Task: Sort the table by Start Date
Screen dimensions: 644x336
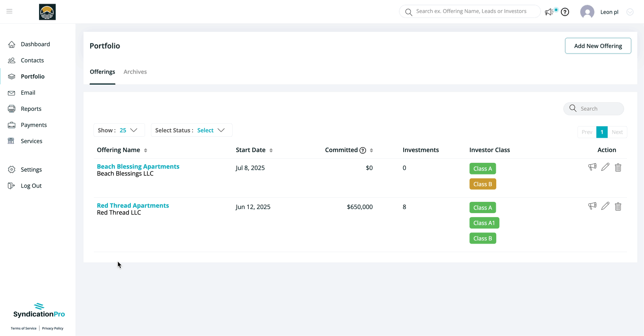Action: (x=271, y=150)
